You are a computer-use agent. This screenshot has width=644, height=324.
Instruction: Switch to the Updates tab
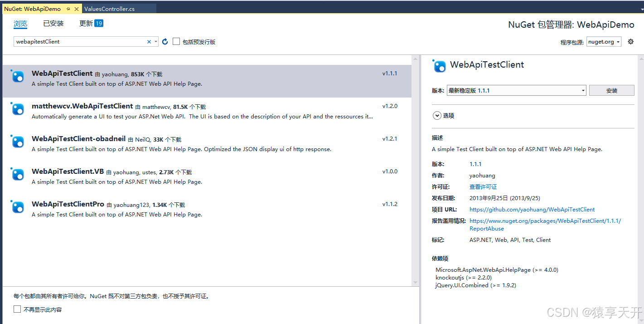pos(86,24)
